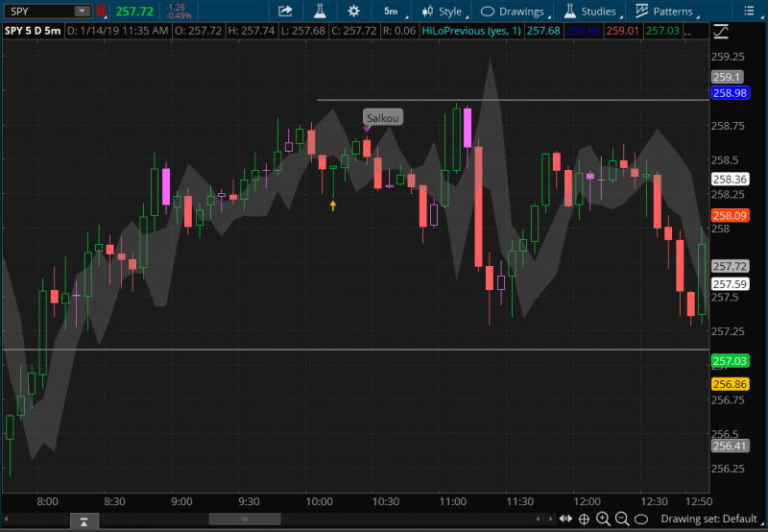This screenshot has height=532, width=768.
Task: Click the SPY symbol input field
Action: [41, 11]
